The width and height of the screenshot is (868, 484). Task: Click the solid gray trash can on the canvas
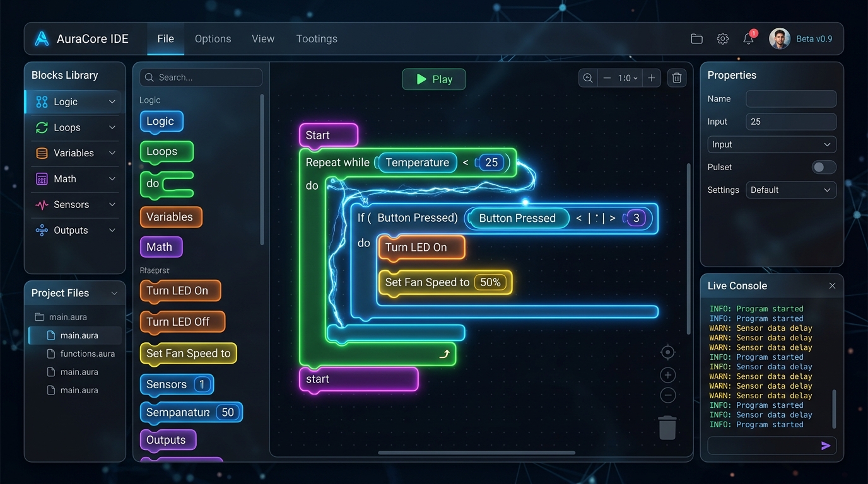[x=667, y=427]
